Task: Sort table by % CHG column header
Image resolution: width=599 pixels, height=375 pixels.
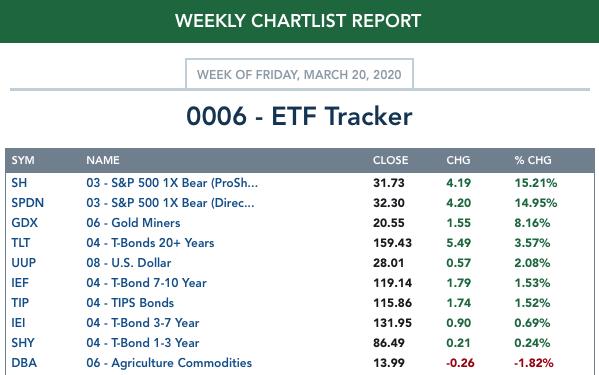Action: tap(533, 160)
